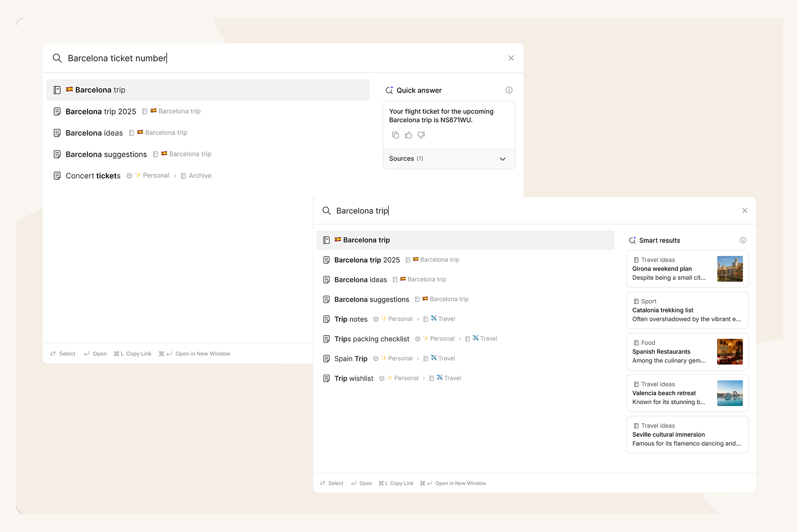This screenshot has width=798, height=532.
Task: Click the Quick answer sparkle icon
Action: pyautogui.click(x=389, y=90)
